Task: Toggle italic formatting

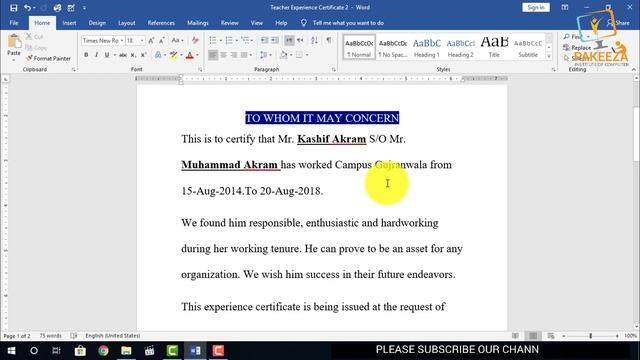Action: click(x=96, y=55)
